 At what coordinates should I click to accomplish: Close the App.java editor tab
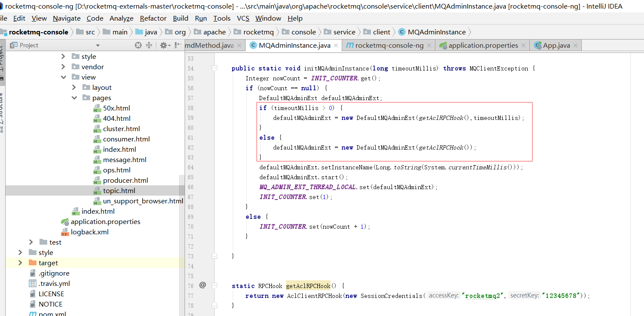pos(575,46)
